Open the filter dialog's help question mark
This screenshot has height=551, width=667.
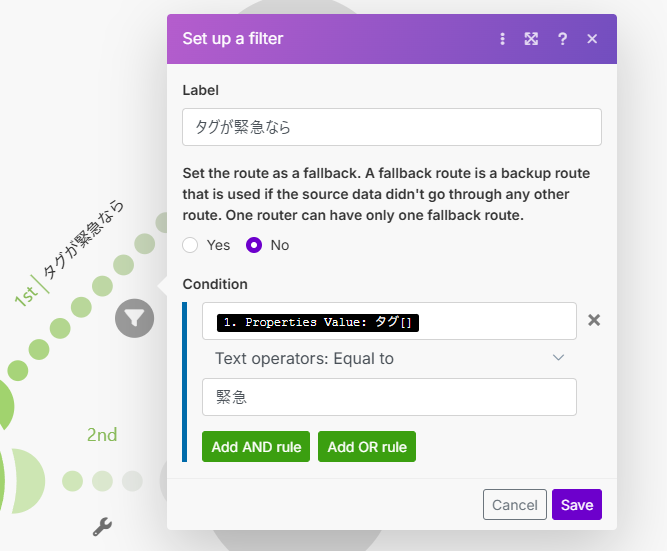(x=562, y=39)
